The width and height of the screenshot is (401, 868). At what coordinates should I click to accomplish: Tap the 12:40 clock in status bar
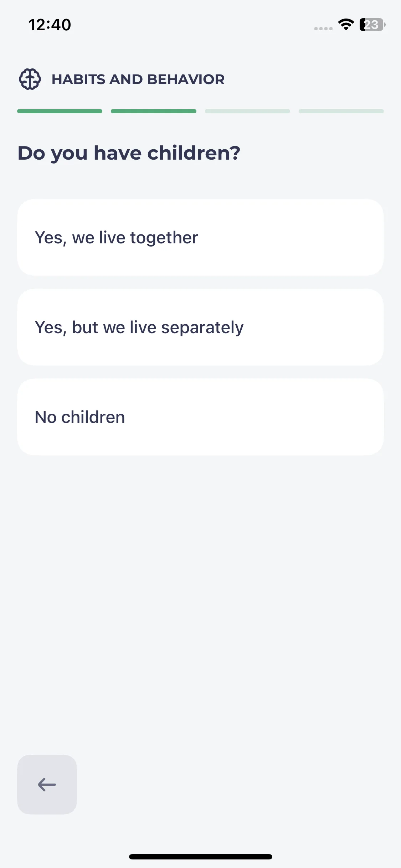pyautogui.click(x=50, y=25)
